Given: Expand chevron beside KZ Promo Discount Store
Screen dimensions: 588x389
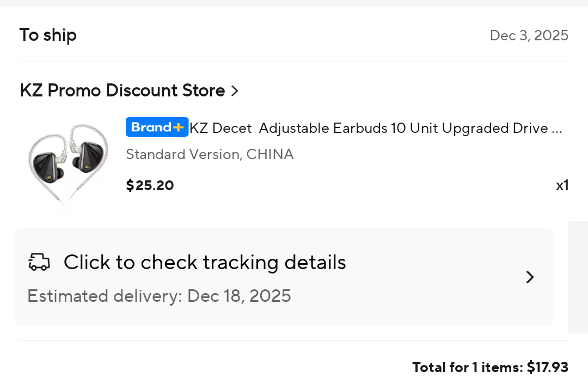Looking at the screenshot, I should 235,90.
